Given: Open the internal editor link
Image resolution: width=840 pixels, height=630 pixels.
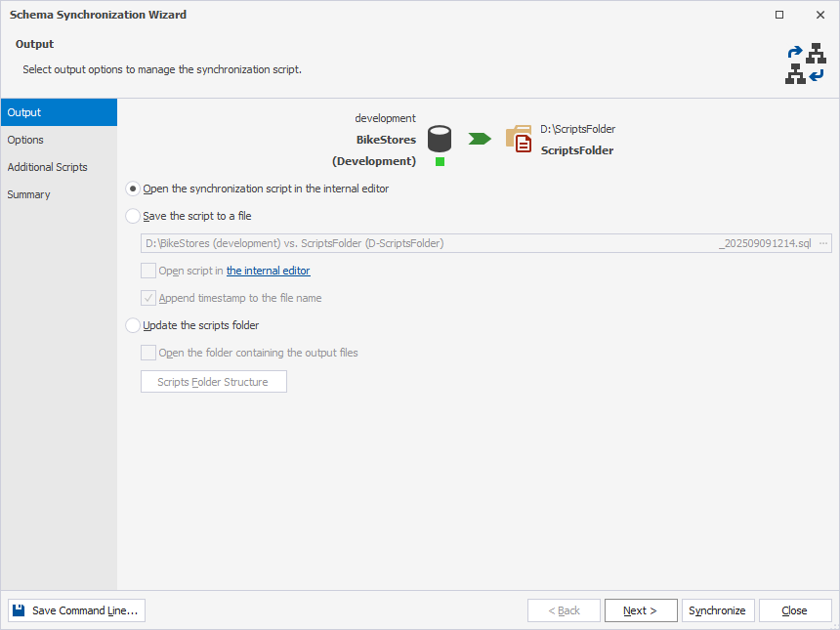Looking at the screenshot, I should tap(268, 271).
